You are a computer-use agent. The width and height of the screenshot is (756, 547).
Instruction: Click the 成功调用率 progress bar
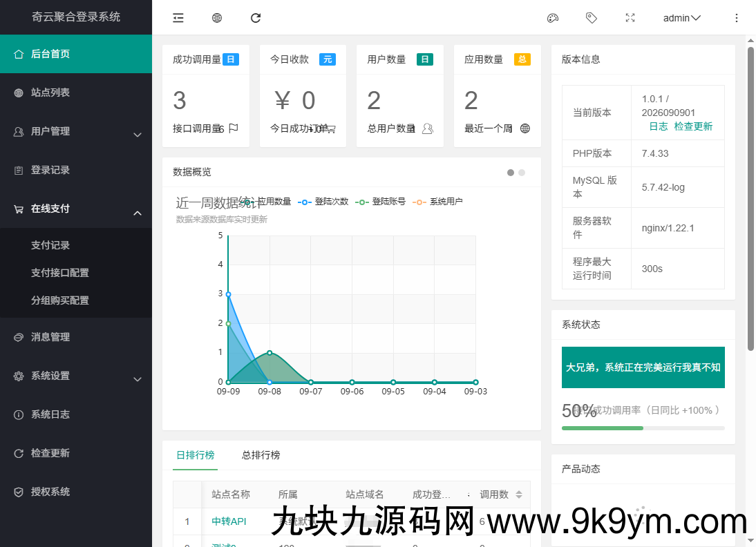(x=643, y=428)
